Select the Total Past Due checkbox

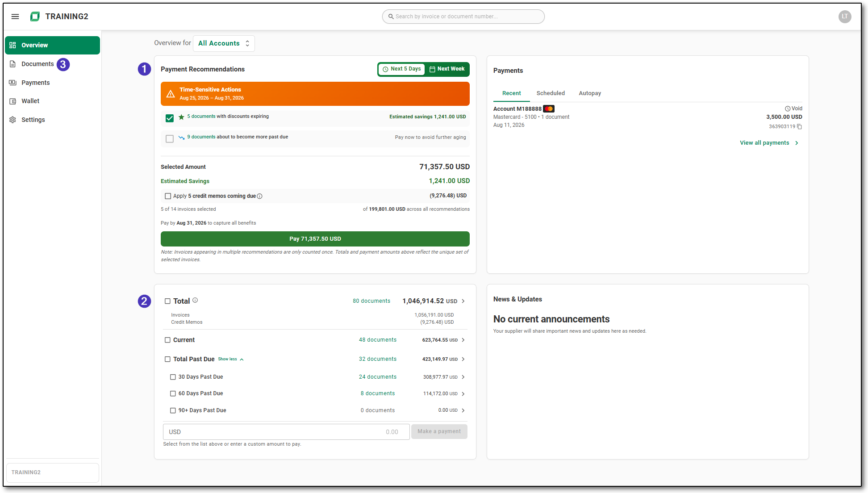[x=167, y=359]
